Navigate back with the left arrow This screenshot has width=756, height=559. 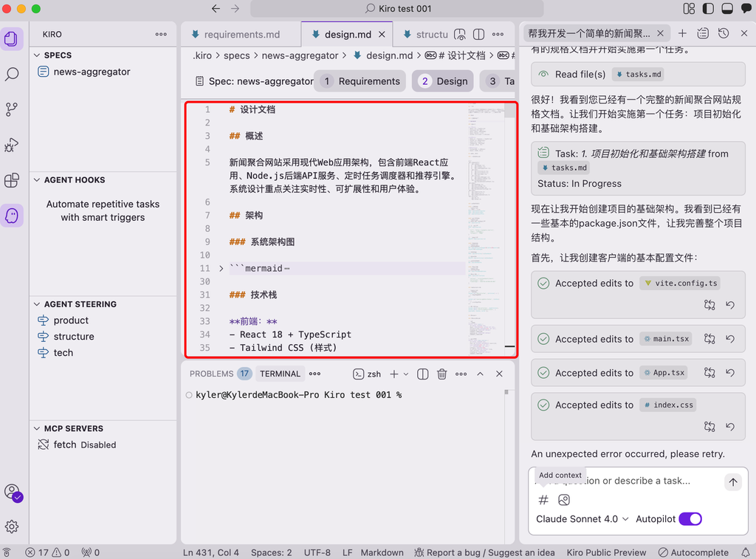tap(216, 8)
